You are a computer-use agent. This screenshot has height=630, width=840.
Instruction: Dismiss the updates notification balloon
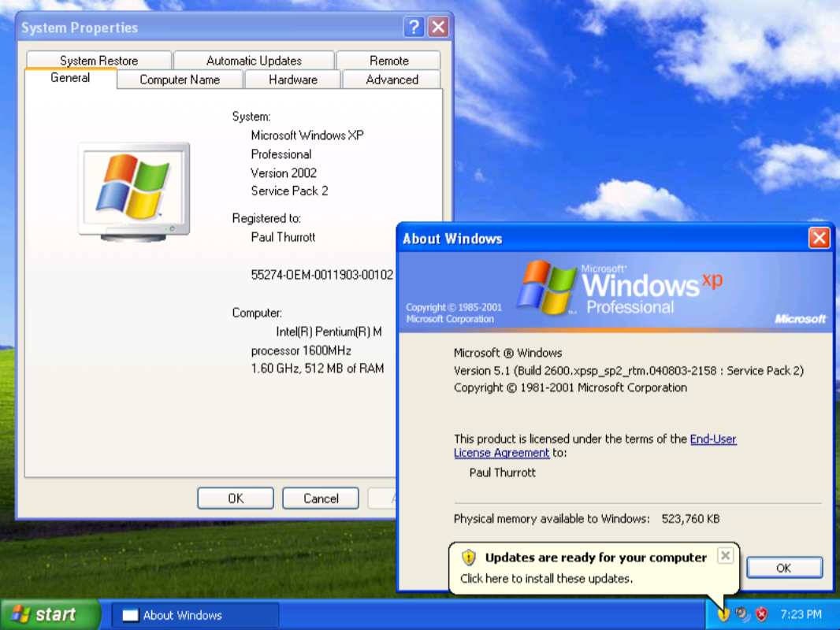coord(726,556)
